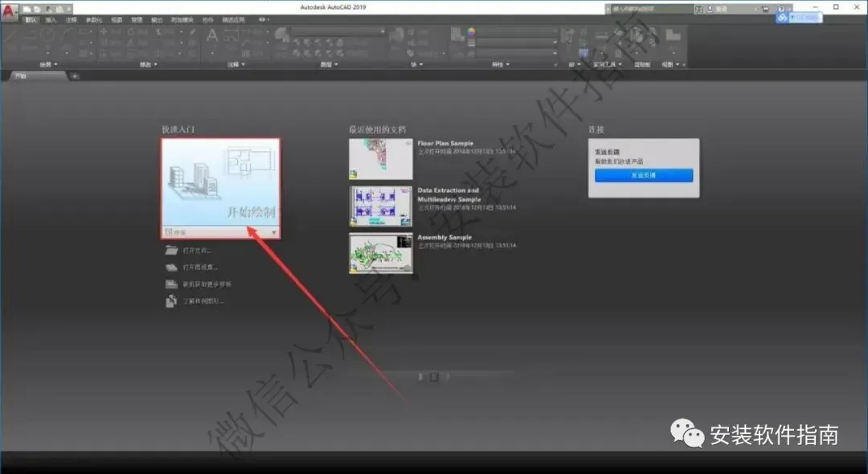Add a new drawing tab with plus button
Viewport: 868px width, 474px height.
(x=75, y=76)
